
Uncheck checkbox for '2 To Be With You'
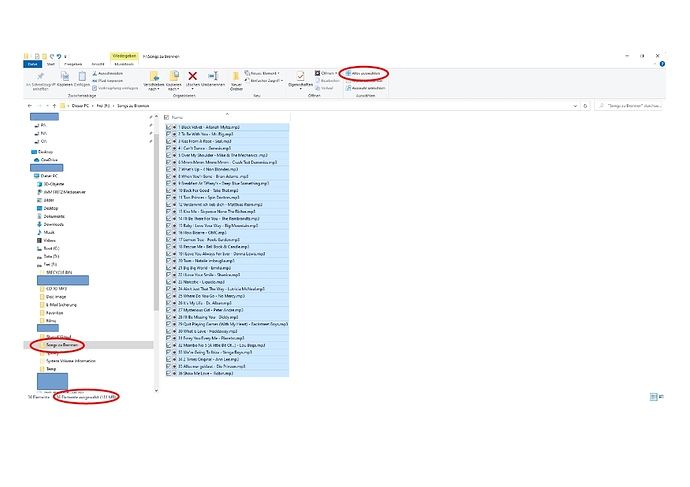(x=168, y=134)
